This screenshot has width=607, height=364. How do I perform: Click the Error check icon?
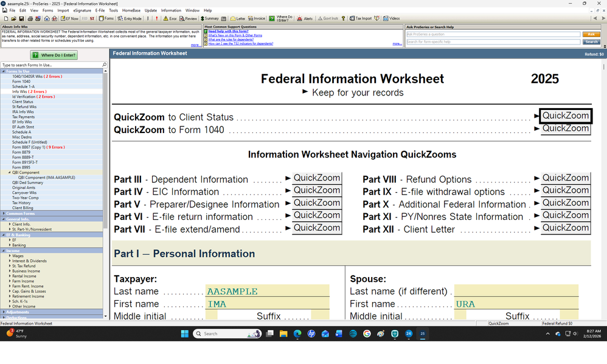[x=170, y=19]
